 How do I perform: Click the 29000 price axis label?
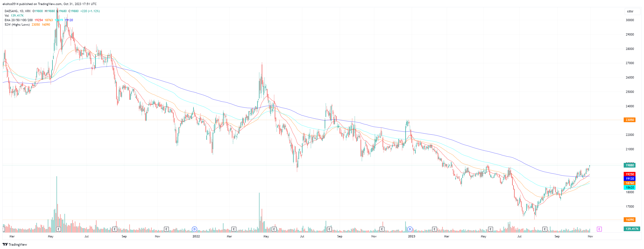[x=629, y=34]
